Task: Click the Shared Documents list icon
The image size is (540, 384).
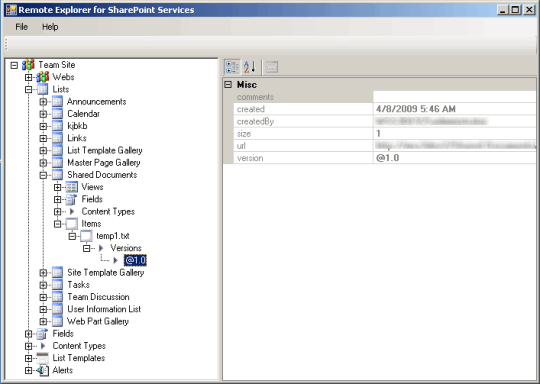Action: (x=57, y=175)
